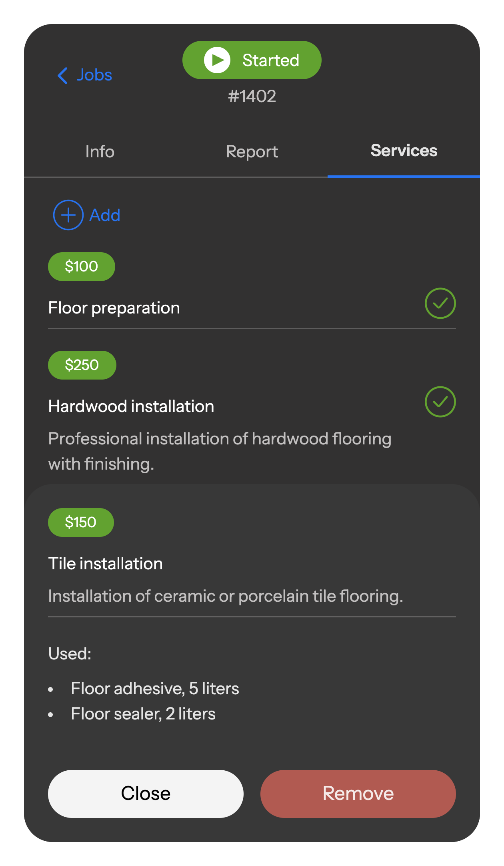This screenshot has width=504, height=866.
Task: Switch to the Info tab
Action: (100, 152)
